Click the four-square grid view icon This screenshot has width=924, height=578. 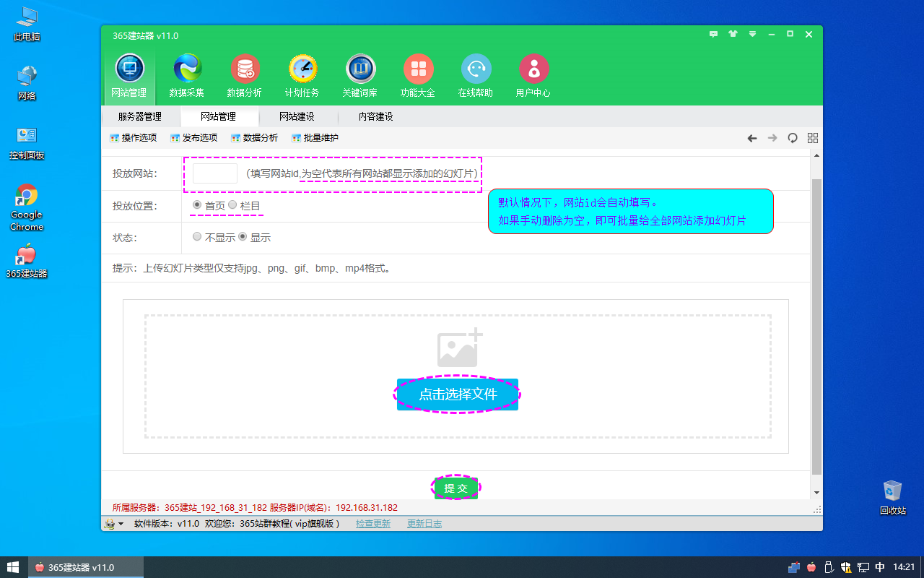(x=813, y=138)
